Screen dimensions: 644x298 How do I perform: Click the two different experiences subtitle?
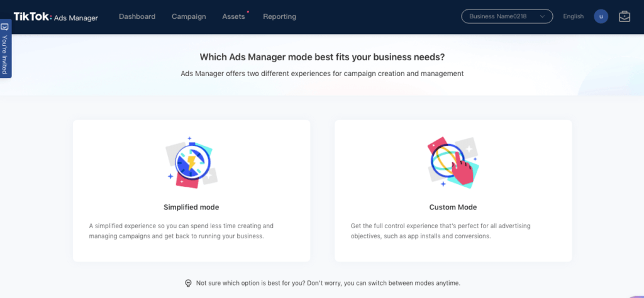[322, 74]
